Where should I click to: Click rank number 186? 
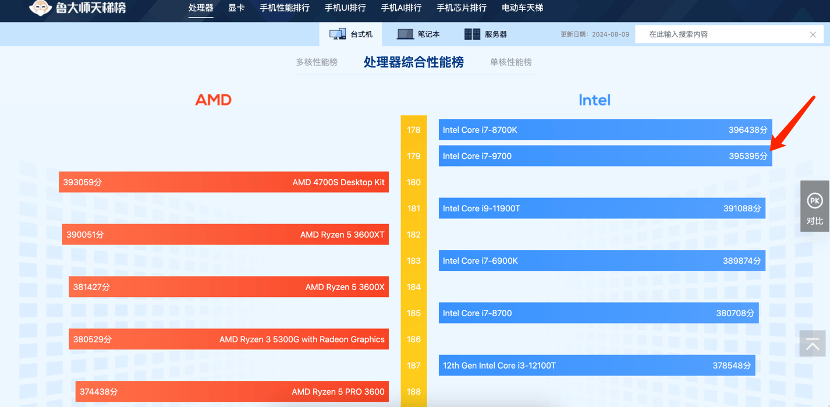click(413, 339)
